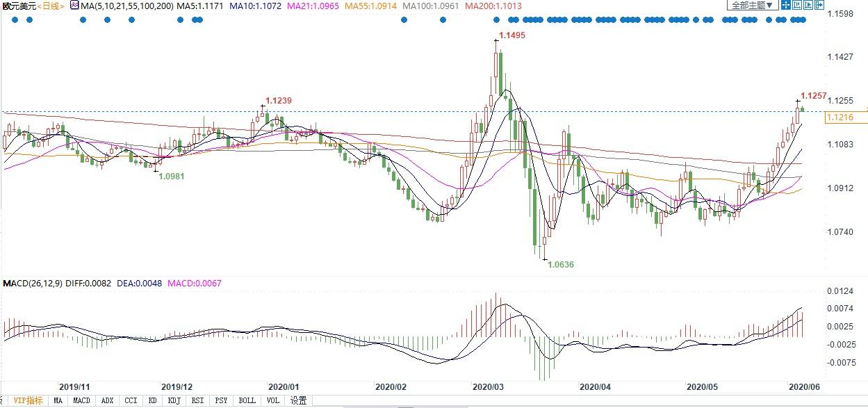The image size is (868, 408).
Task: Click the 2020/04 date axis label
Action: point(594,386)
